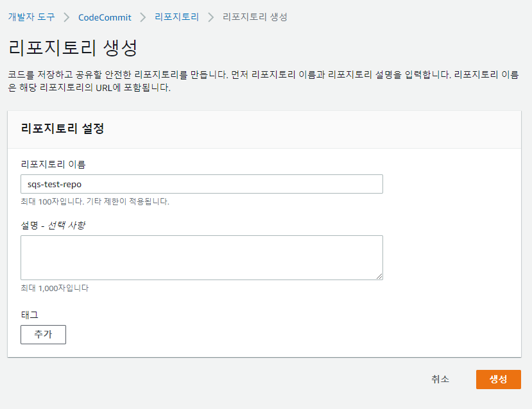This screenshot has width=532, height=409.
Task: Cancel with the 취소 button
Action: point(440,379)
